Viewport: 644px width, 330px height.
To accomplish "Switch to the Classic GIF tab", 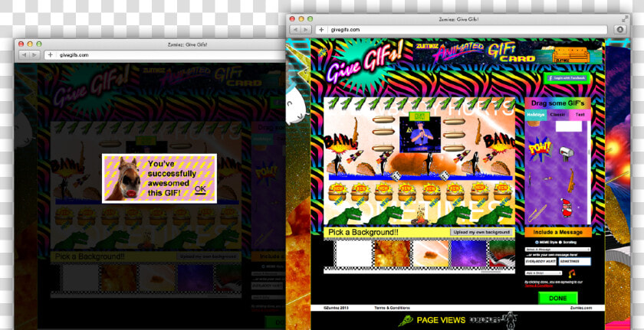I will click(557, 115).
